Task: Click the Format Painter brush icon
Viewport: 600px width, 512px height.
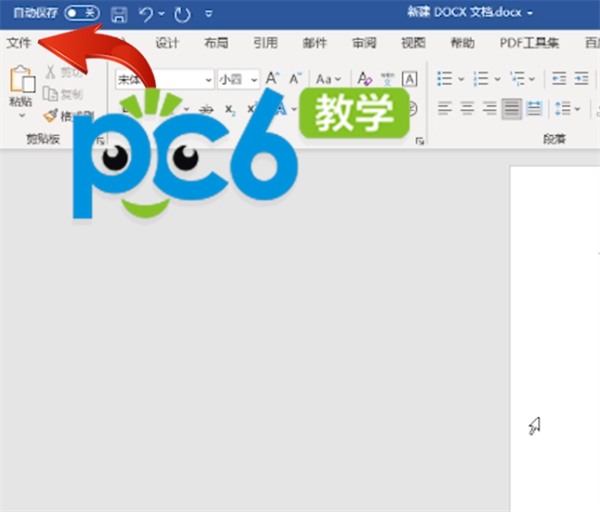Action: pos(51,116)
